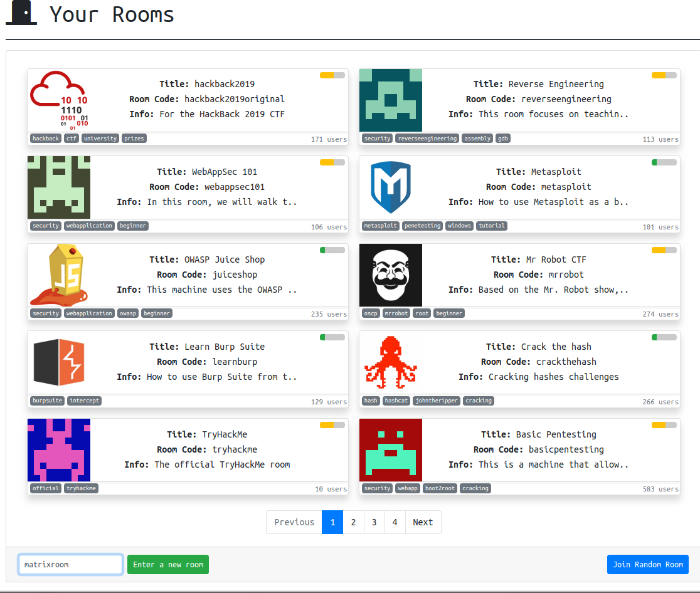Click Basic Pentesting room progress bar
This screenshot has width=700, height=593.
pyautogui.click(x=664, y=425)
